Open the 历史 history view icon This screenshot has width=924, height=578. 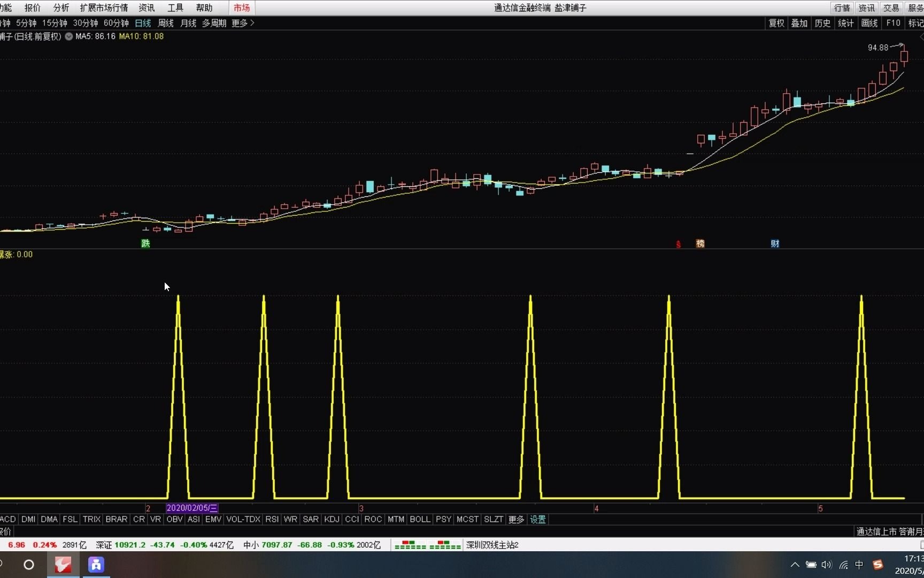click(x=822, y=23)
